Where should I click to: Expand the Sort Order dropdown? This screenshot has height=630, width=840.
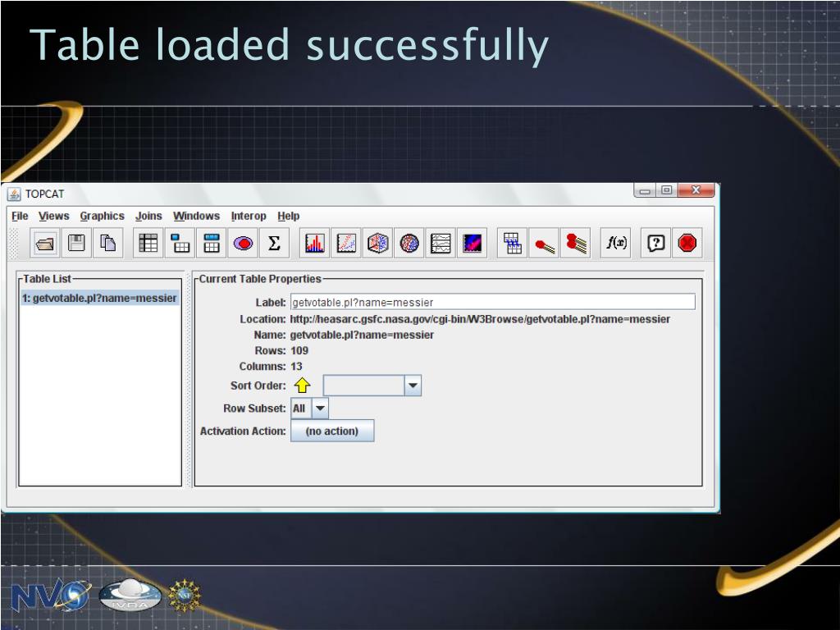[x=413, y=386]
